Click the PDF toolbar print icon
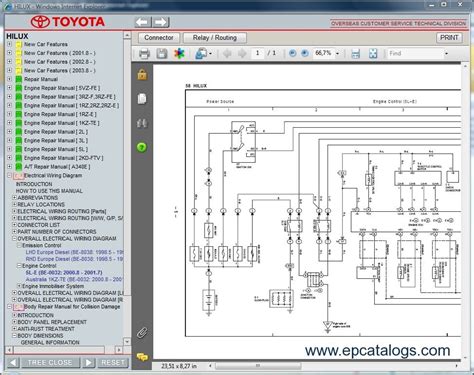474x375 pixels. 144,53
